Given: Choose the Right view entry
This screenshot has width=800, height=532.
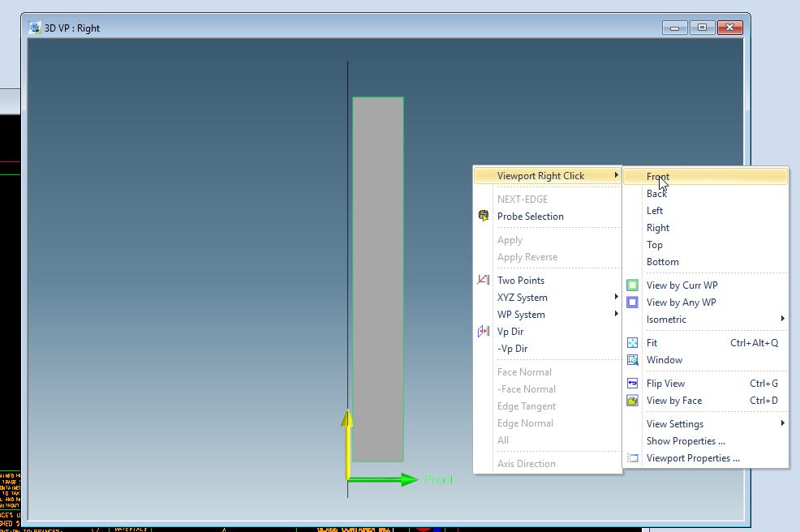Looking at the screenshot, I should click(x=706, y=228).
